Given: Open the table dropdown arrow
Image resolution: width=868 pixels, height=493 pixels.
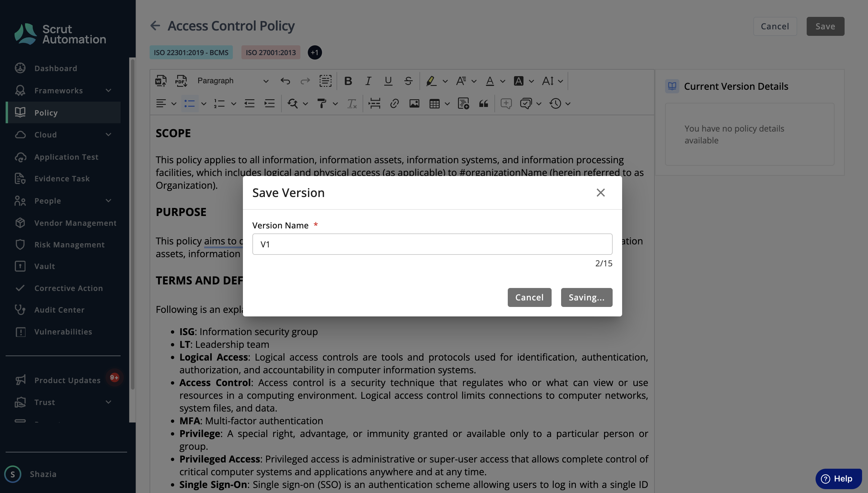Looking at the screenshot, I should coord(447,104).
